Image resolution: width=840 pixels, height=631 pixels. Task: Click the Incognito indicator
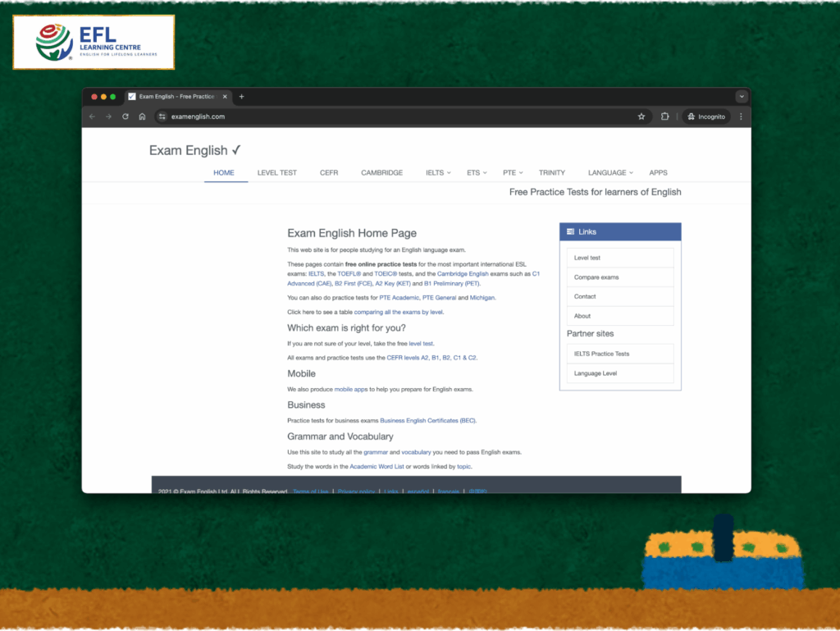706,117
